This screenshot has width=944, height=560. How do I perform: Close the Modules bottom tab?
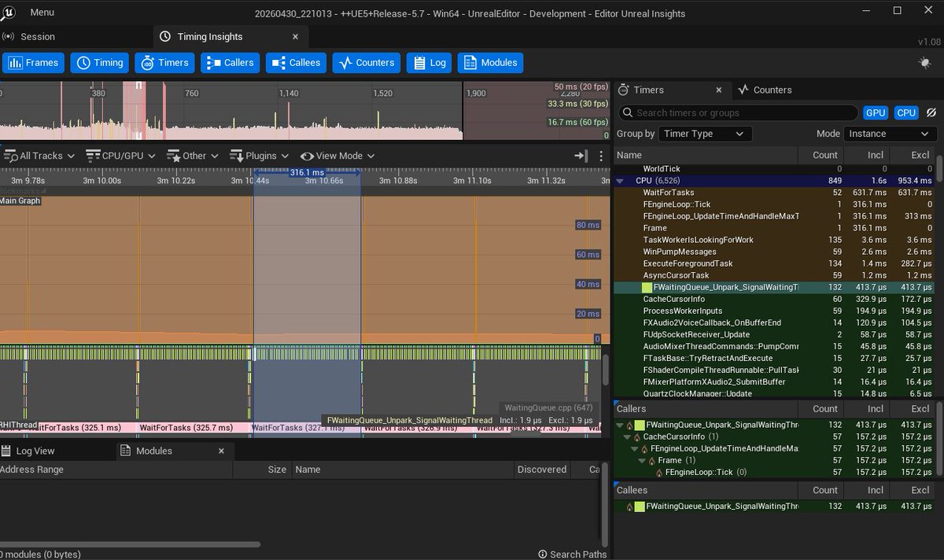(x=221, y=451)
